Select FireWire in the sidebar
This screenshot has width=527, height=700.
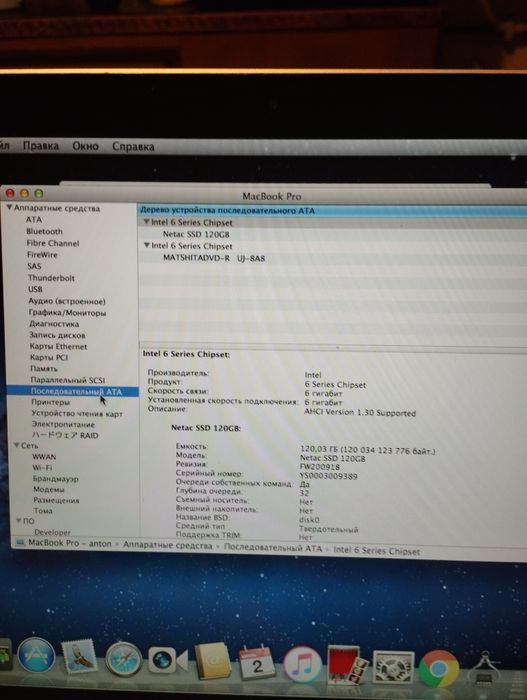pos(42,254)
